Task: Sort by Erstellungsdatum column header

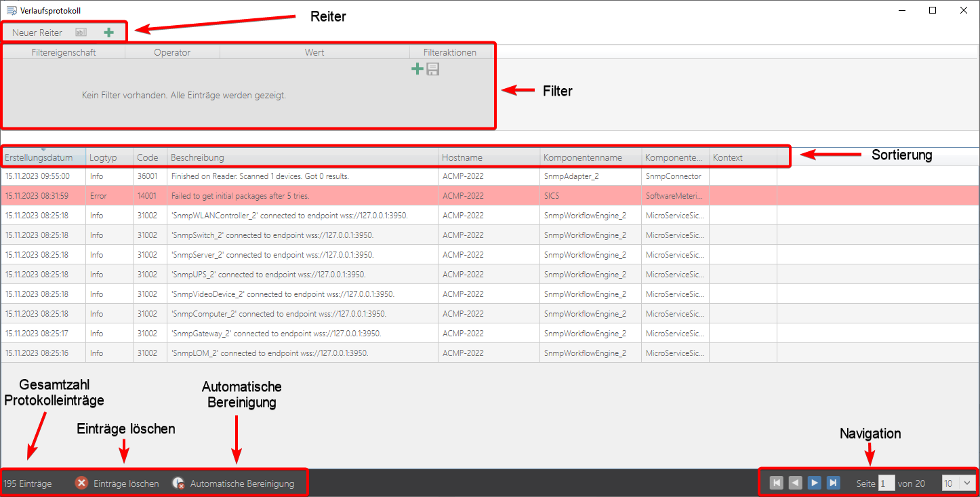Action: tap(39, 157)
